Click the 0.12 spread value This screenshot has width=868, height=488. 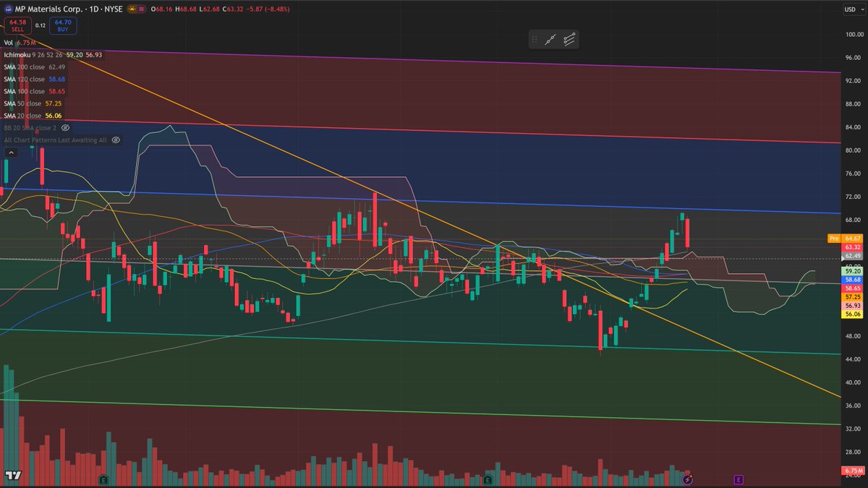40,25
